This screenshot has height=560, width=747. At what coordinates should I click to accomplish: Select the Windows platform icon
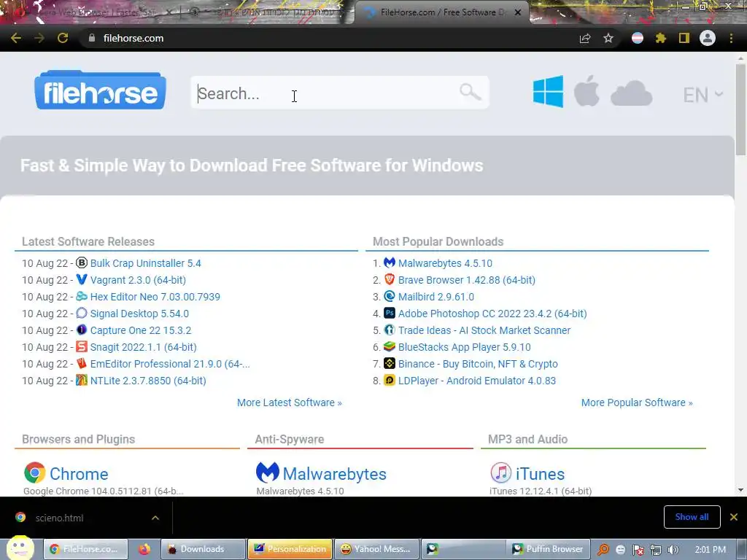(x=548, y=91)
